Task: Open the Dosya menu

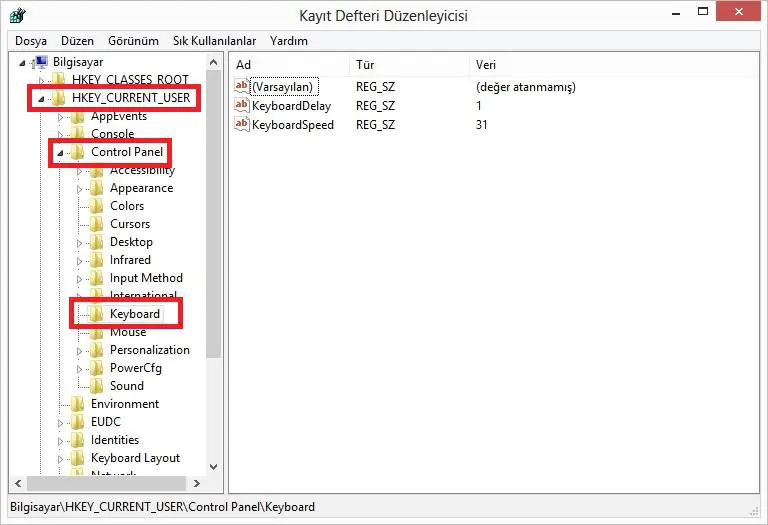Action: pyautogui.click(x=31, y=41)
